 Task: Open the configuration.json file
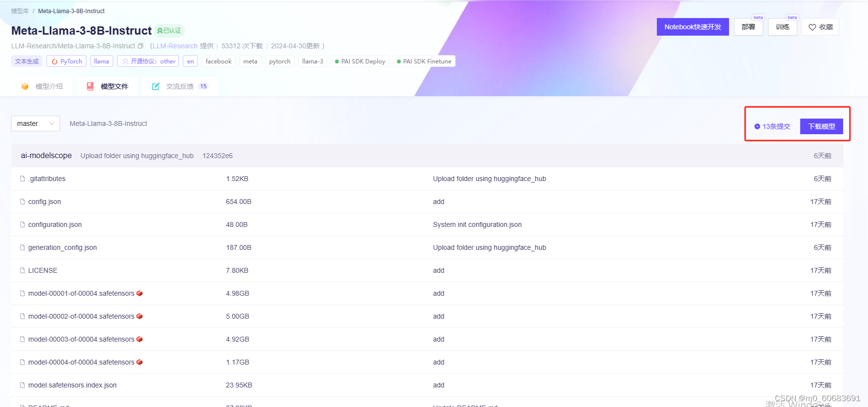[x=55, y=224]
